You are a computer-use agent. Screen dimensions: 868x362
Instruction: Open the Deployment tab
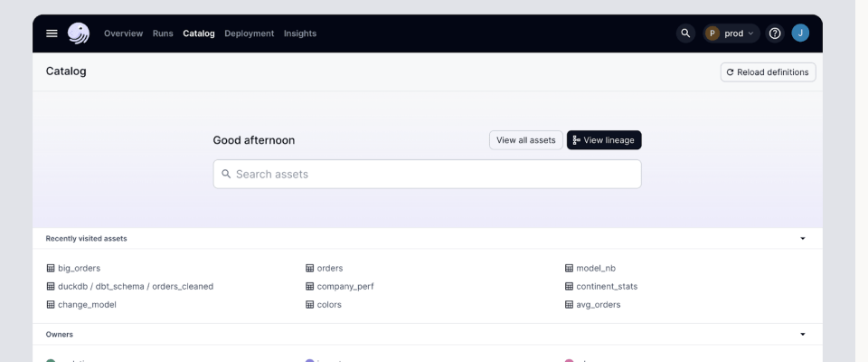[x=249, y=33]
